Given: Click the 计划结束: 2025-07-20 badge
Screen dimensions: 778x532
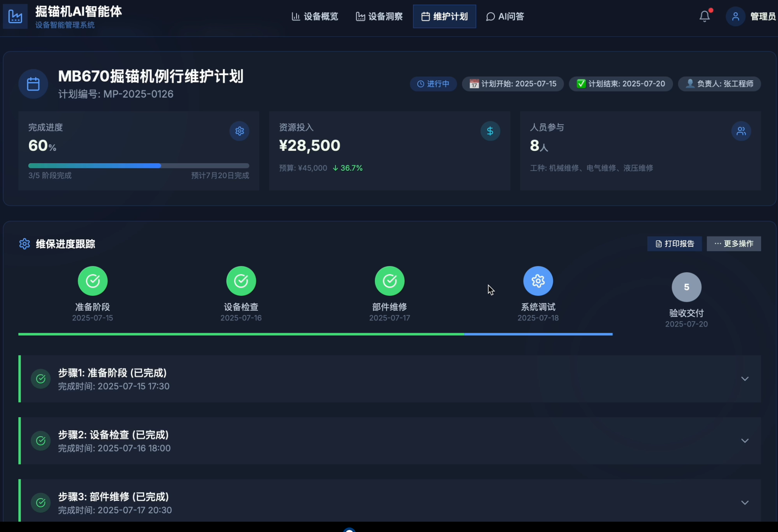Looking at the screenshot, I should tap(620, 84).
